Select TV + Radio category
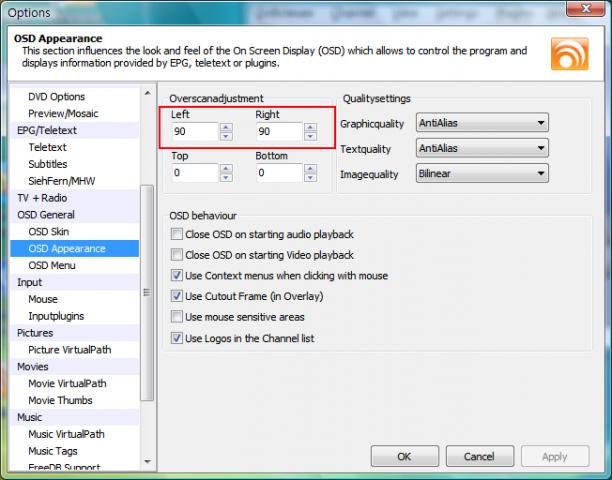 42,198
